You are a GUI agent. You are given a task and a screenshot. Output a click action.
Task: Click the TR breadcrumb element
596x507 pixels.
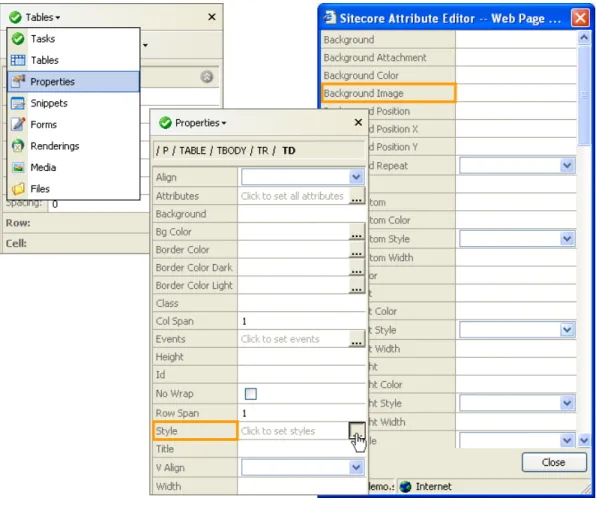pyautogui.click(x=262, y=151)
